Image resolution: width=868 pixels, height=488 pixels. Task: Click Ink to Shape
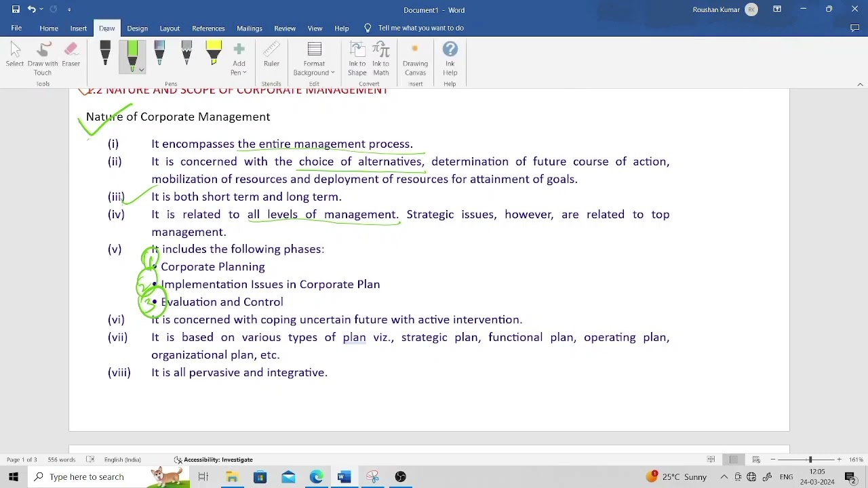tap(357, 59)
